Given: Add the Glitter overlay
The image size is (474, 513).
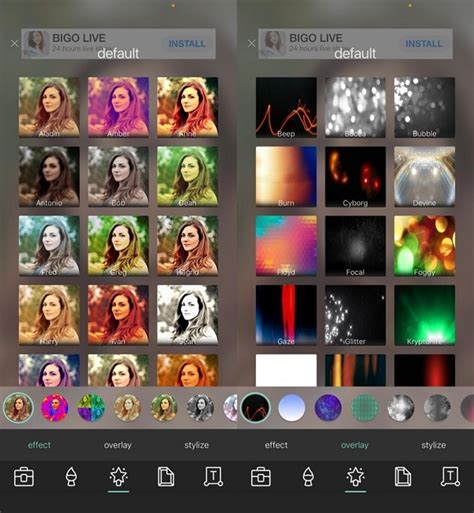Looking at the screenshot, I should [x=355, y=315].
